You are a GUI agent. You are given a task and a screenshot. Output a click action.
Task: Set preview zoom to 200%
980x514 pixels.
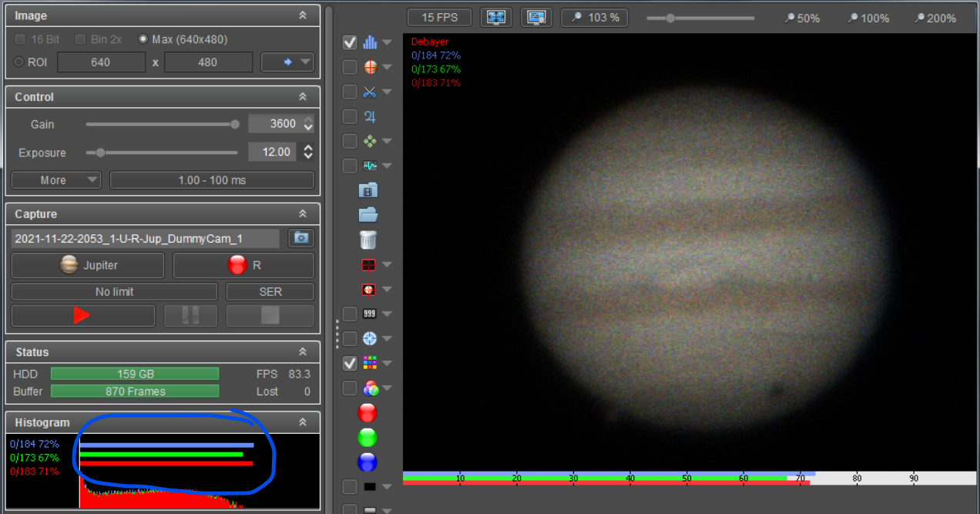click(x=935, y=18)
